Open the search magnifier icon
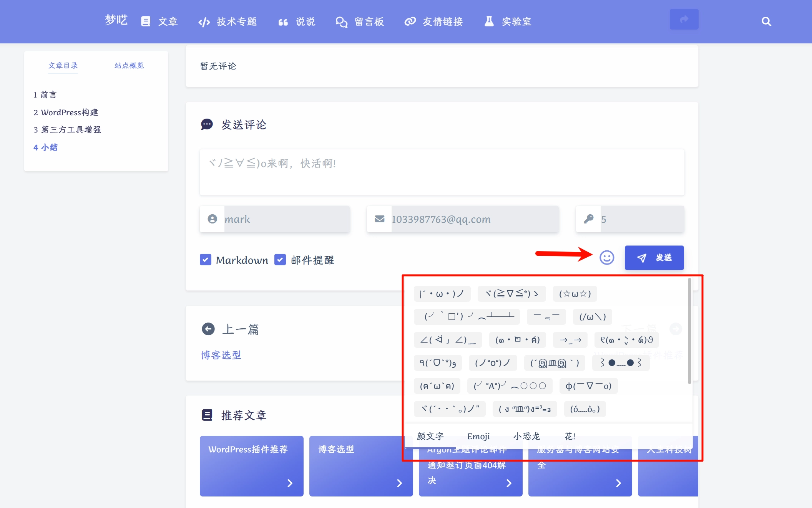This screenshot has height=508, width=812. [766, 22]
